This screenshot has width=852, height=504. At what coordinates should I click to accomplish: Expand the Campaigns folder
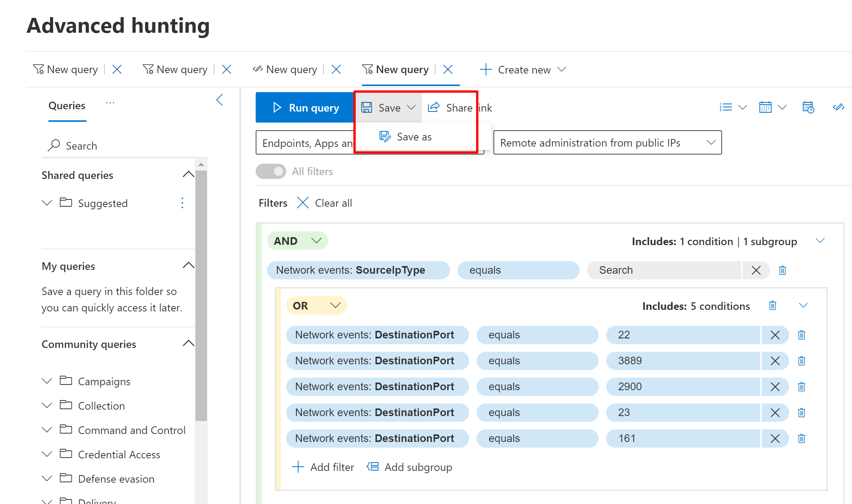[47, 381]
